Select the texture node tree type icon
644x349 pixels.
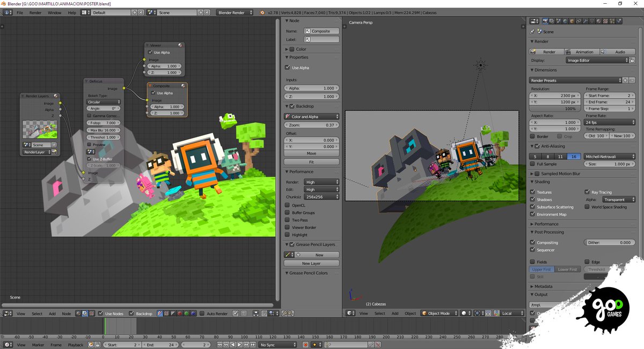[92, 314]
